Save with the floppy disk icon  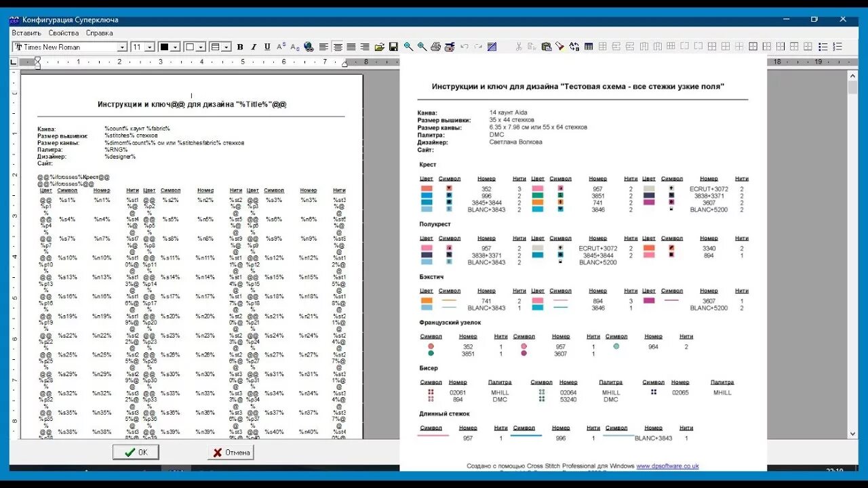click(x=393, y=47)
